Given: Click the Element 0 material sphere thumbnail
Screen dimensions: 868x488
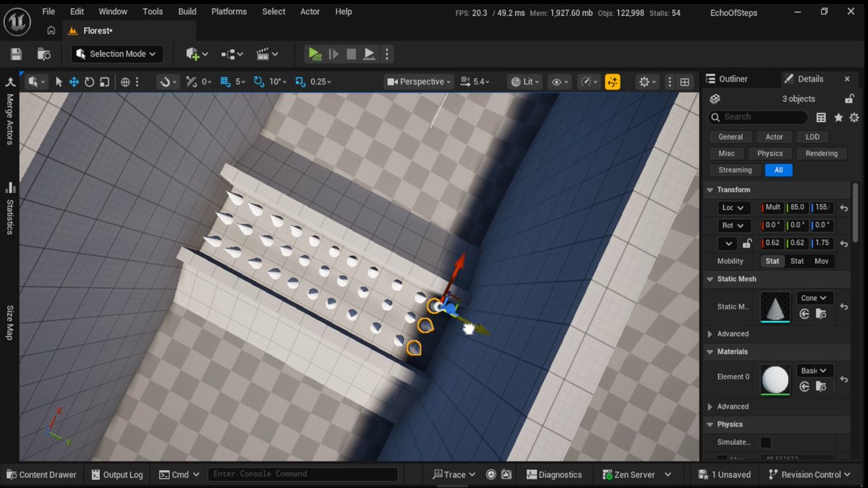Looking at the screenshot, I should (775, 380).
